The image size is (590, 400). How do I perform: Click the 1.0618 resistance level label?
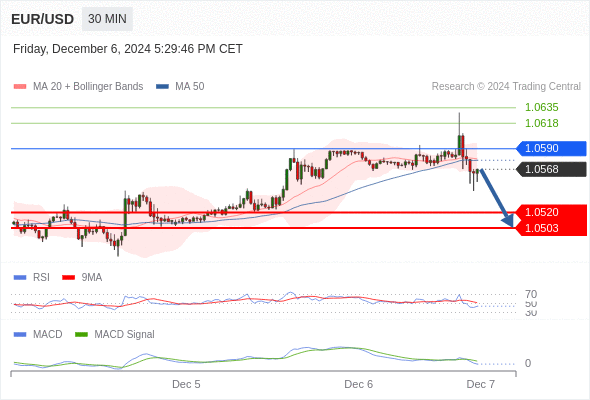coord(541,123)
